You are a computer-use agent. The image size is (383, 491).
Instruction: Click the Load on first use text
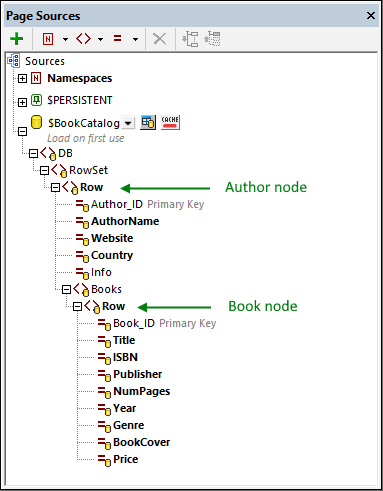click(86, 138)
